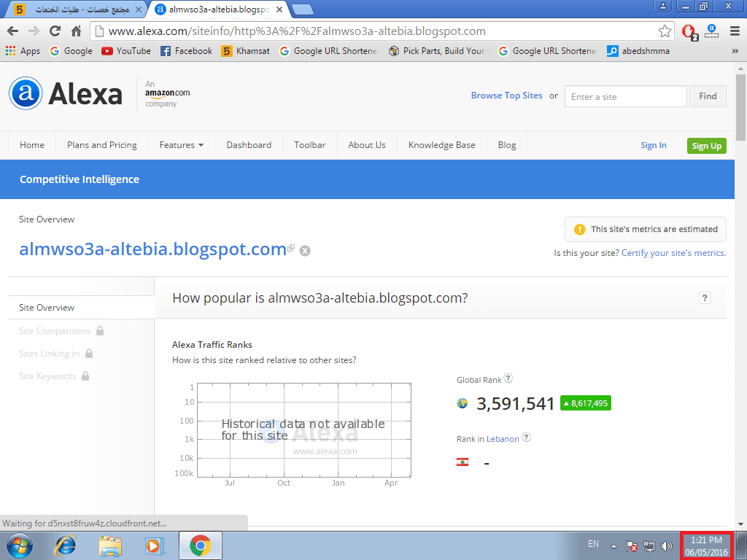The image size is (747, 560).
Task: Click the Alexa traffic rank chart
Action: pos(304,430)
